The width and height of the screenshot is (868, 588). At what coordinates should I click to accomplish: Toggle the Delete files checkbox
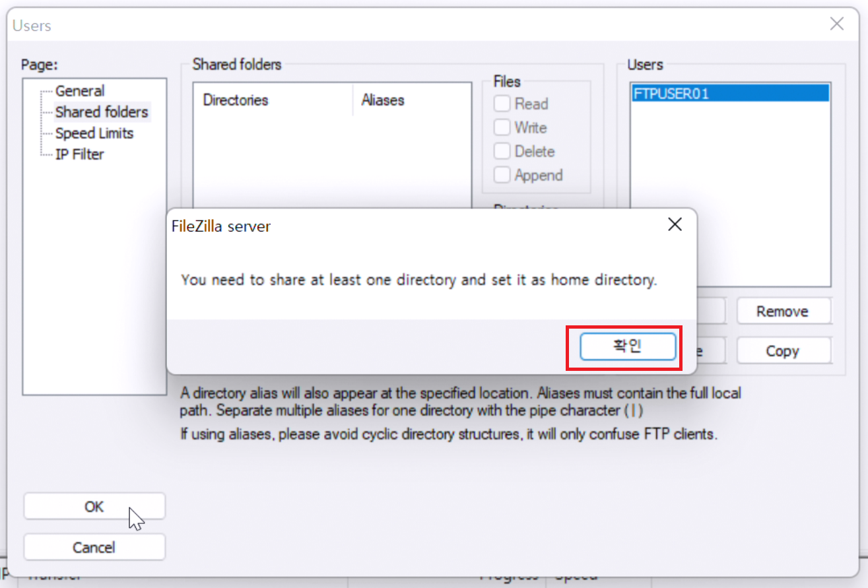pyautogui.click(x=503, y=151)
